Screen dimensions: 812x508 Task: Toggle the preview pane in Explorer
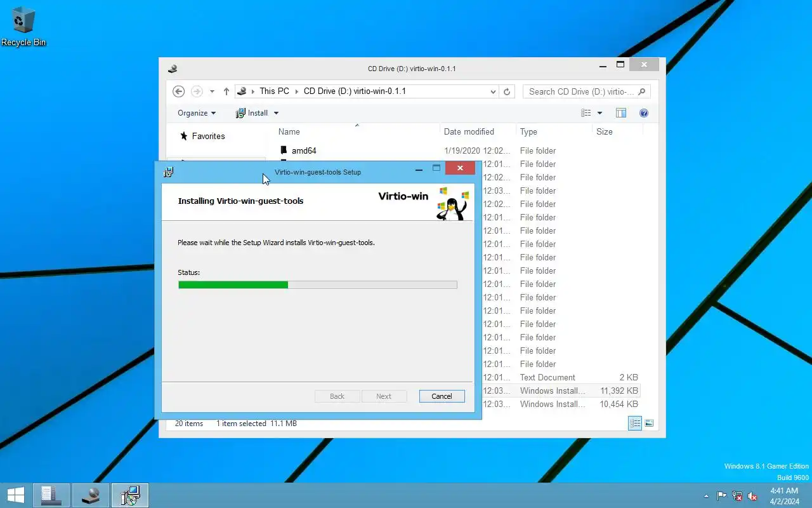(621, 113)
